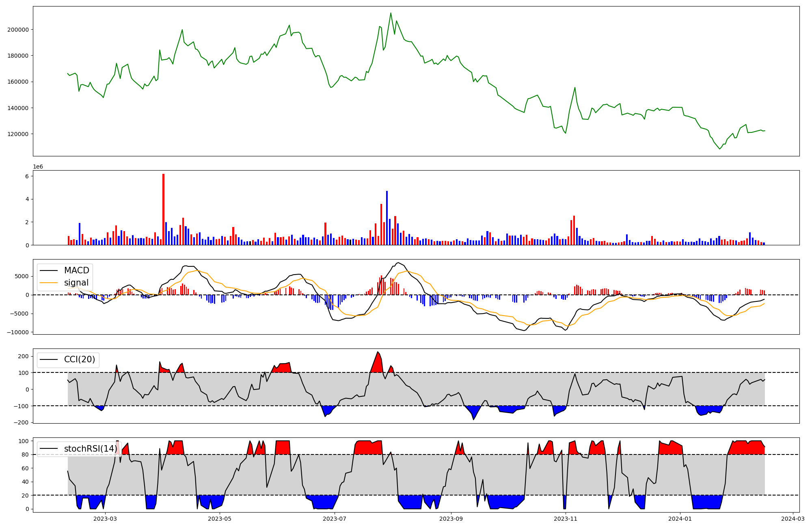Image resolution: width=812 pixels, height=528 pixels.
Task: Click the 2023-05 date label
Action: coord(220,519)
